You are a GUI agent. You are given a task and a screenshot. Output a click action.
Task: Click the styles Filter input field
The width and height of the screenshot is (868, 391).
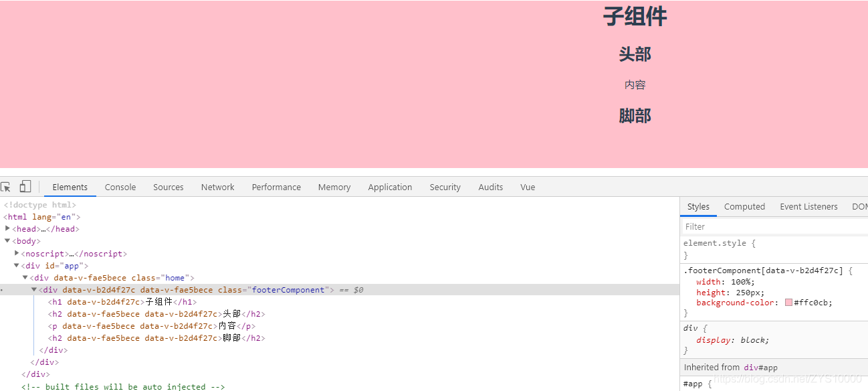774,227
